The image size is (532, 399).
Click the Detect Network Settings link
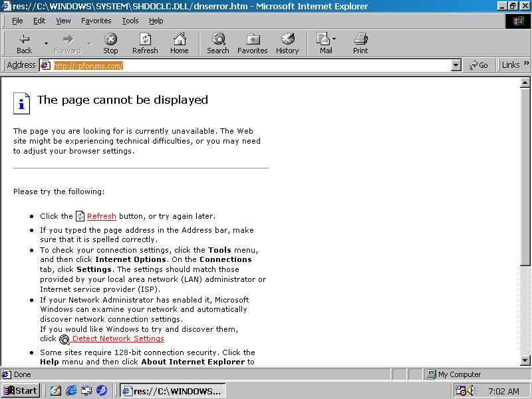click(x=118, y=338)
